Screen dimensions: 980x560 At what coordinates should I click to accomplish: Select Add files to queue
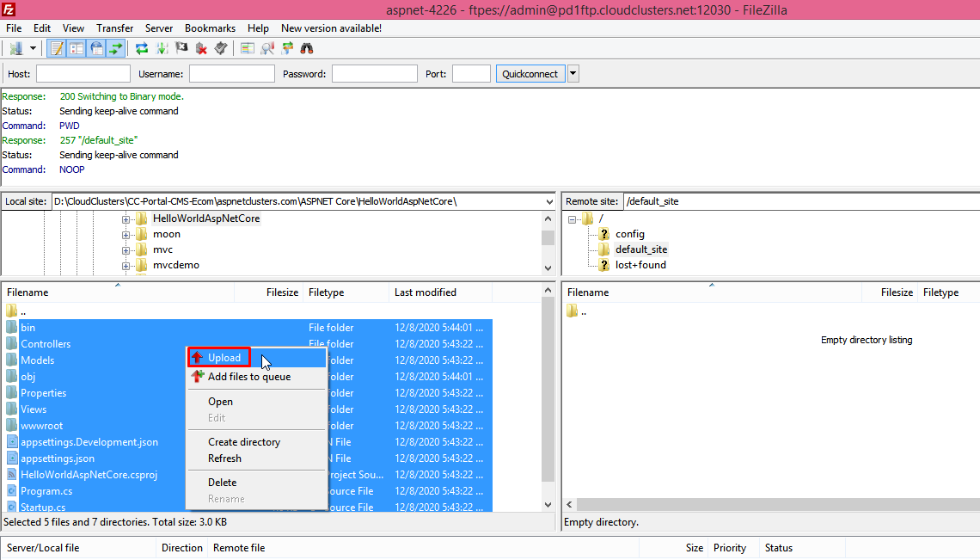[257, 377]
